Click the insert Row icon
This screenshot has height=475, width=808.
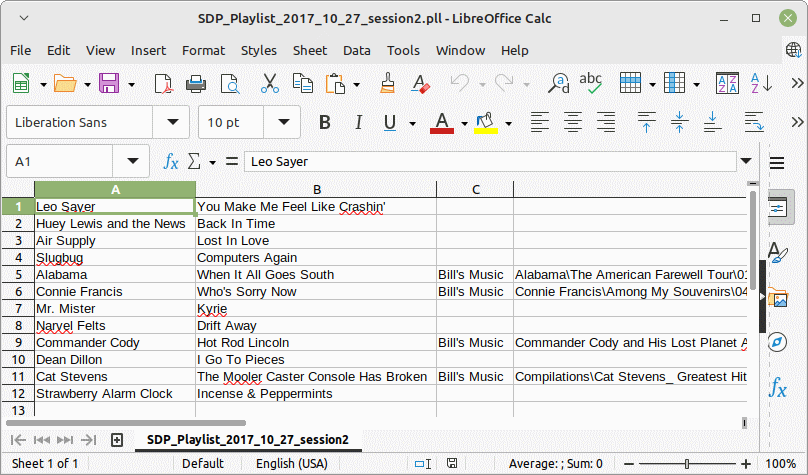pos(630,83)
